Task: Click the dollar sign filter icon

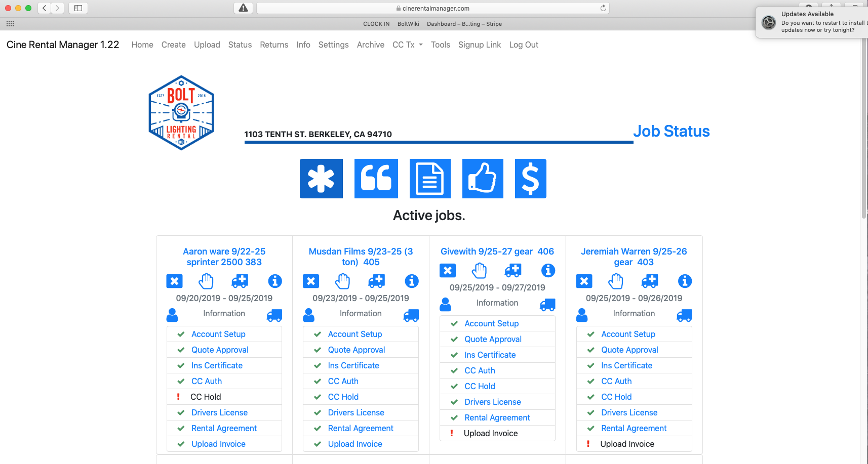Action: [x=530, y=179]
